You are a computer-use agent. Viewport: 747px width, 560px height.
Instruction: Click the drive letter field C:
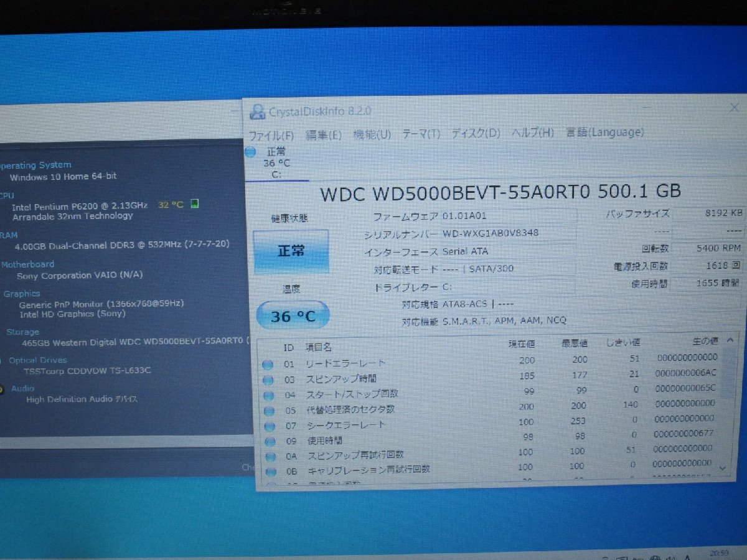[x=508, y=287]
